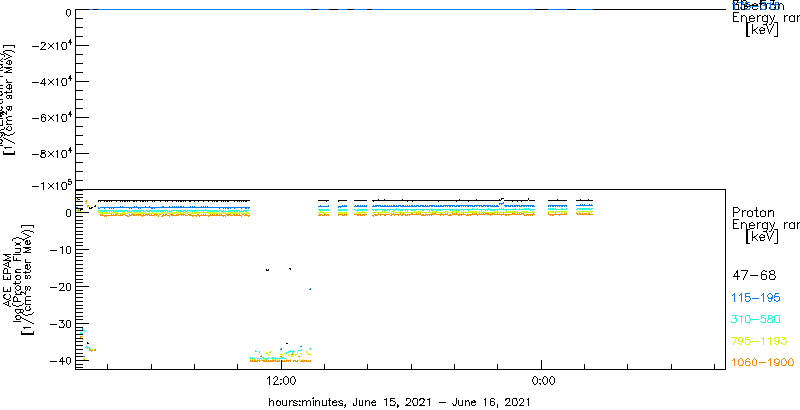Click the ACE EPAM axis title
The width and height of the screenshot is (800, 410).
8,278
